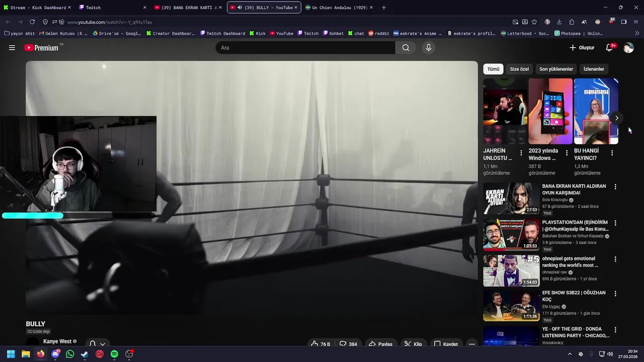Click the YouTube search magnifier button
The image size is (644, 362).
406,48
